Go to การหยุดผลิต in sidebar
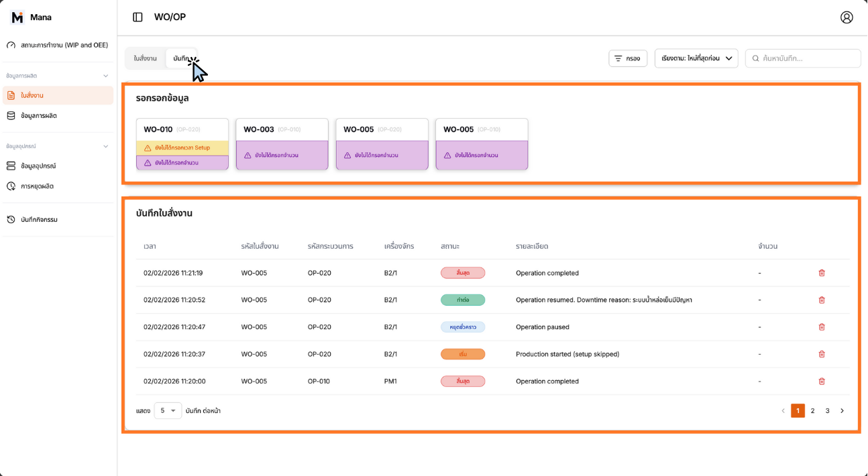This screenshot has width=868, height=476. (x=37, y=186)
